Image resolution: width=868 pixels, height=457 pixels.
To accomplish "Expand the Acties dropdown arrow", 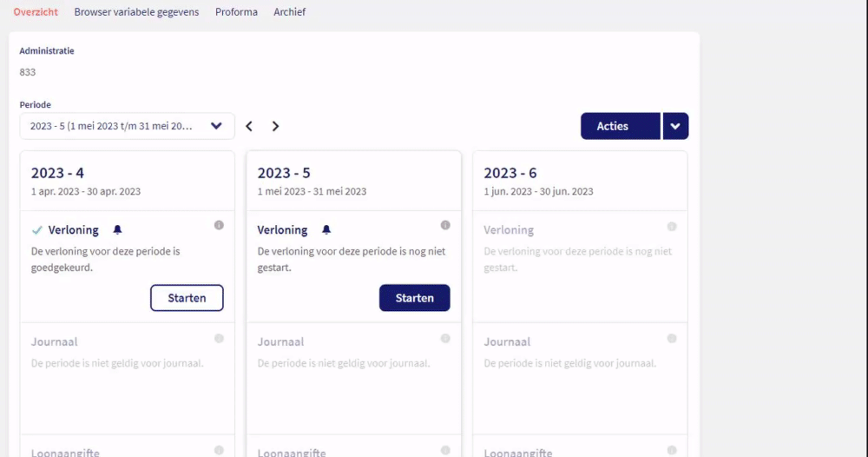I will tap(675, 126).
